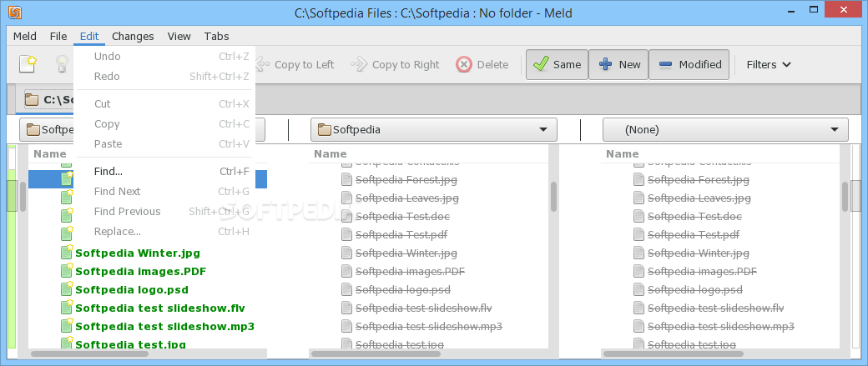Viewport: 868px width, 366px height.
Task: Click the Copy to Right button
Action: (395, 65)
